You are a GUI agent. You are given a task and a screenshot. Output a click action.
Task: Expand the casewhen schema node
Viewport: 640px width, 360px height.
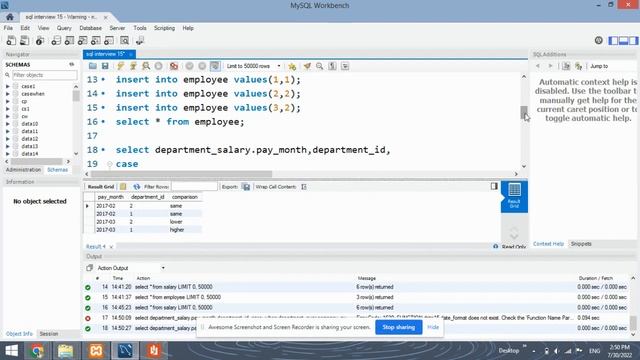tap(7, 94)
